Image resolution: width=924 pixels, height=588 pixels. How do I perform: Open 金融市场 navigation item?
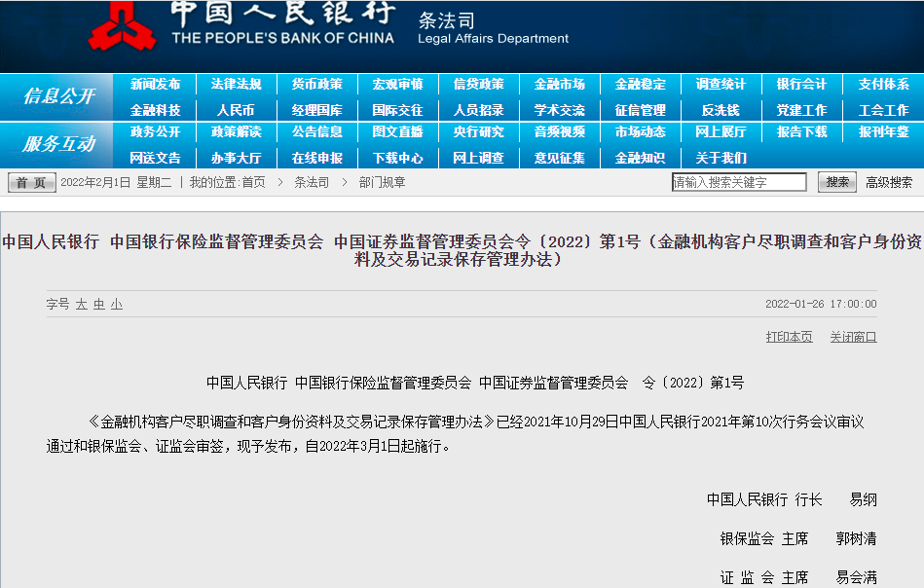[559, 85]
